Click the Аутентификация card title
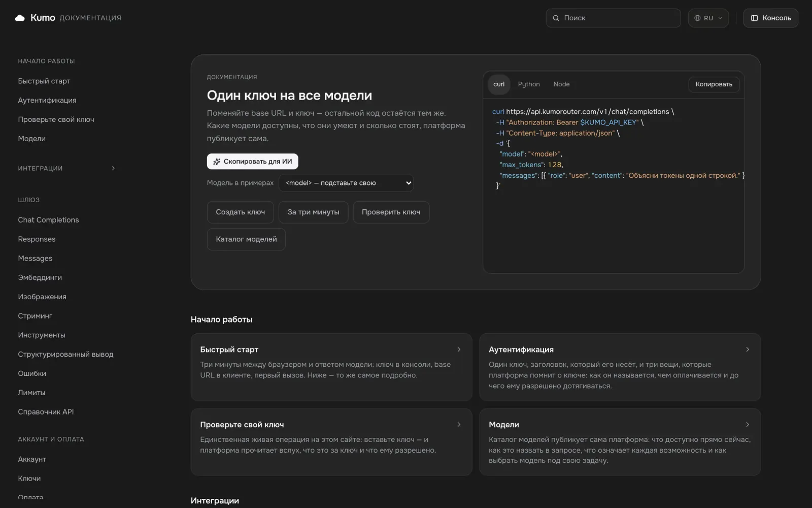Screen dimensions: 812x508 521,350
